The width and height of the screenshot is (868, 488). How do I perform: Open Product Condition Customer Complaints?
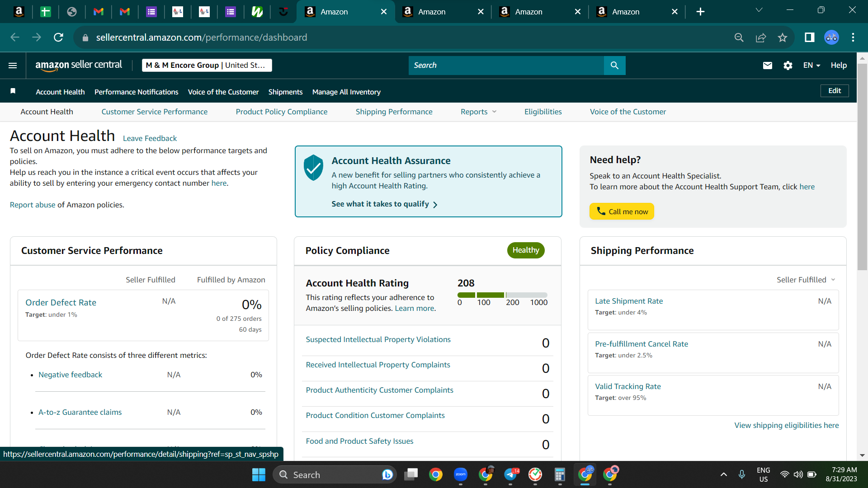coord(375,415)
